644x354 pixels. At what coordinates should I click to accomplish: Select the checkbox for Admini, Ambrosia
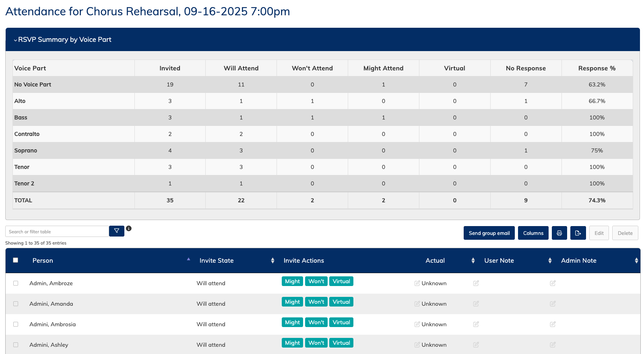pyautogui.click(x=16, y=324)
